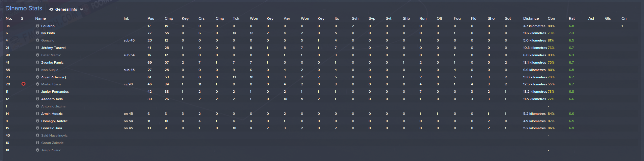Open info icon beside Zvonko Pamic

[38, 63]
